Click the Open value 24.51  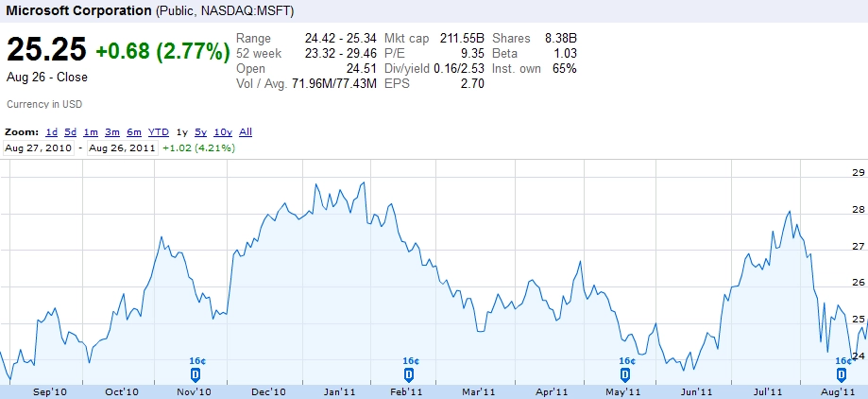[x=361, y=69]
